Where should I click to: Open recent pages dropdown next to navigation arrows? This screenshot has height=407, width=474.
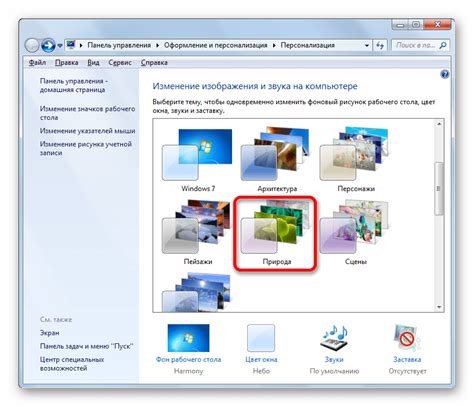coord(60,46)
